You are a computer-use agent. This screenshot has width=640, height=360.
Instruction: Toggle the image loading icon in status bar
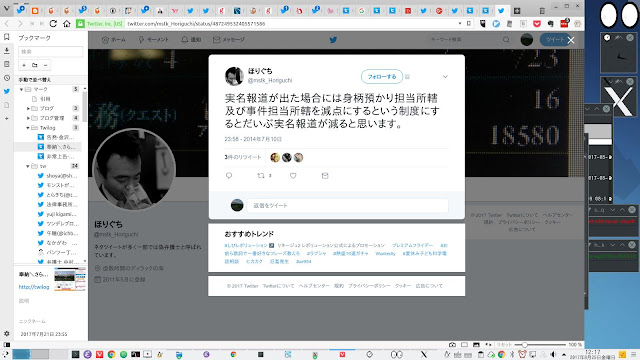tap(476, 345)
